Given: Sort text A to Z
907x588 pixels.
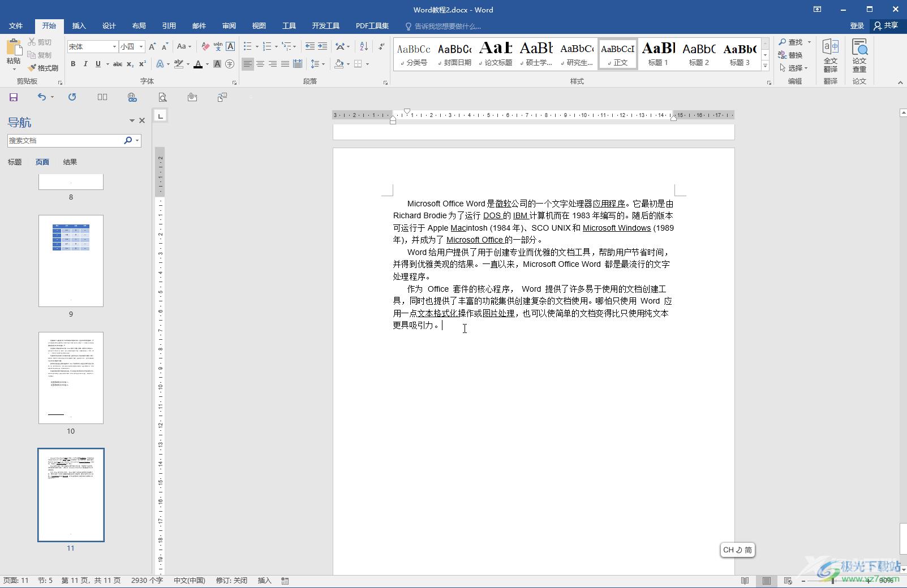Looking at the screenshot, I should click(x=364, y=46).
